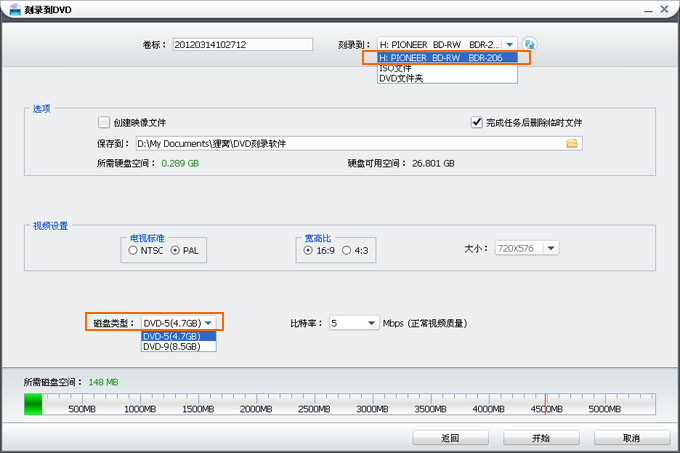Open the disc type DVD-5 dropdown

pos(208,323)
